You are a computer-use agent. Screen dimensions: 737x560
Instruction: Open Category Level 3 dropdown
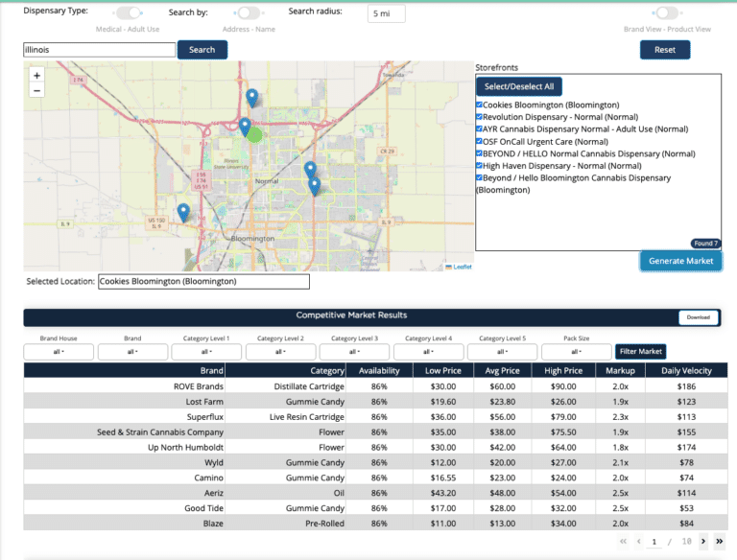(354, 351)
